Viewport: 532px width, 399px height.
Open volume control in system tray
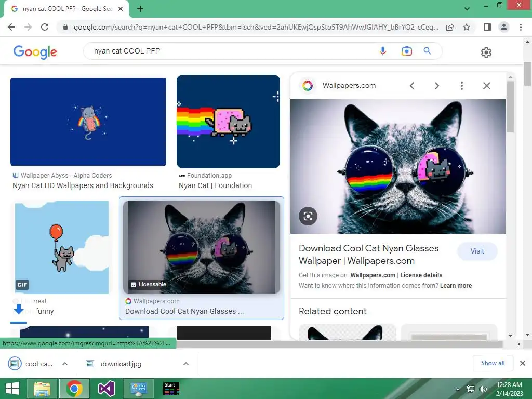tap(483, 389)
